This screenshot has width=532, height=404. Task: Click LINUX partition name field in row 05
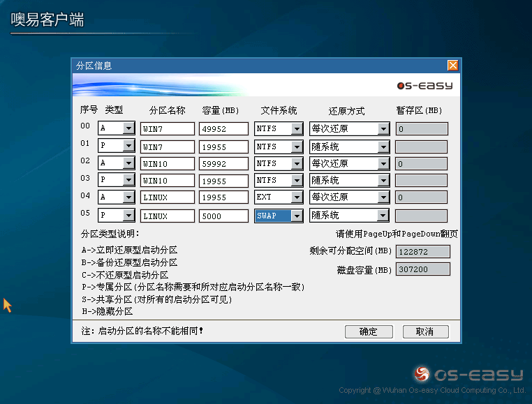click(x=168, y=216)
